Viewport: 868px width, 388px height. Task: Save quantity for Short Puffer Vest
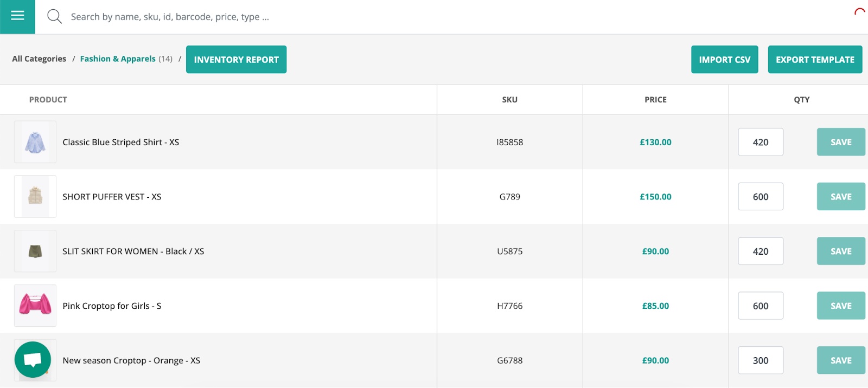point(841,197)
